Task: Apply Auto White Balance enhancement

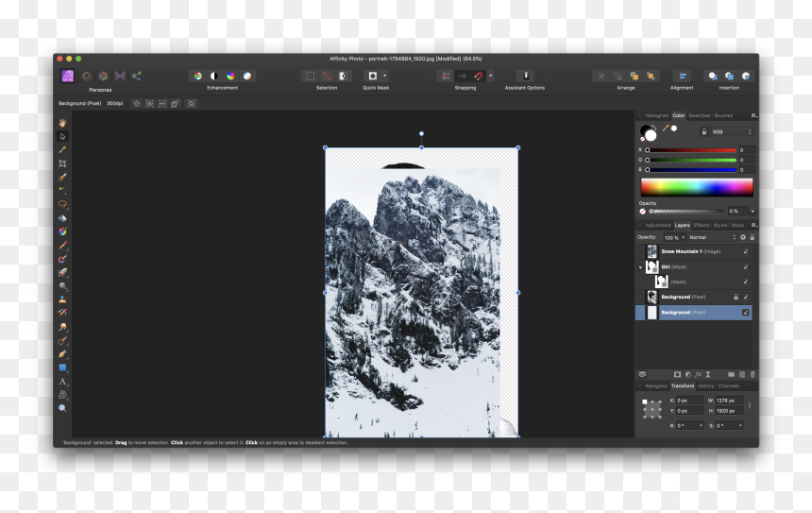Action: [247, 77]
